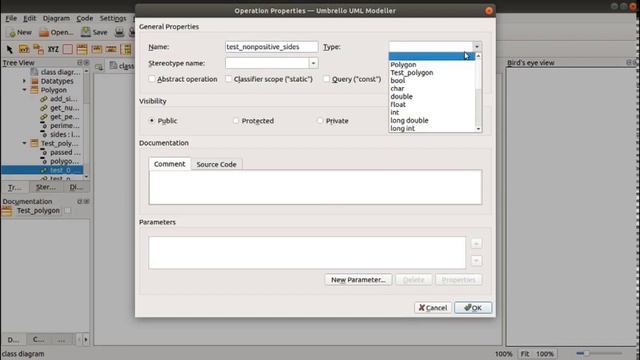Viewport: 640px width, 360px height.
Task: Click the OK button
Action: (473, 308)
